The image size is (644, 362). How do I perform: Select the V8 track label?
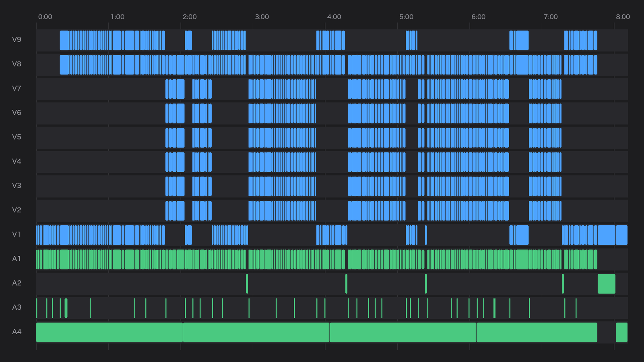(17, 64)
